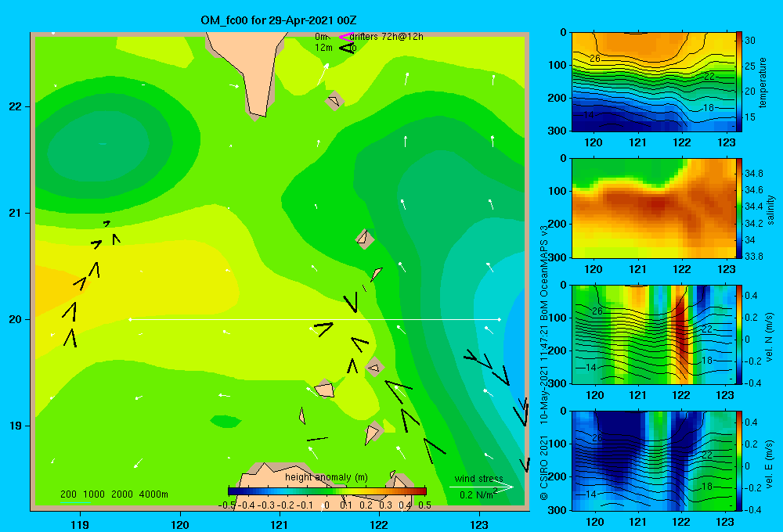Click the height anomaly color bar
Image resolution: width=783 pixels, height=532 pixels.
(x=327, y=491)
